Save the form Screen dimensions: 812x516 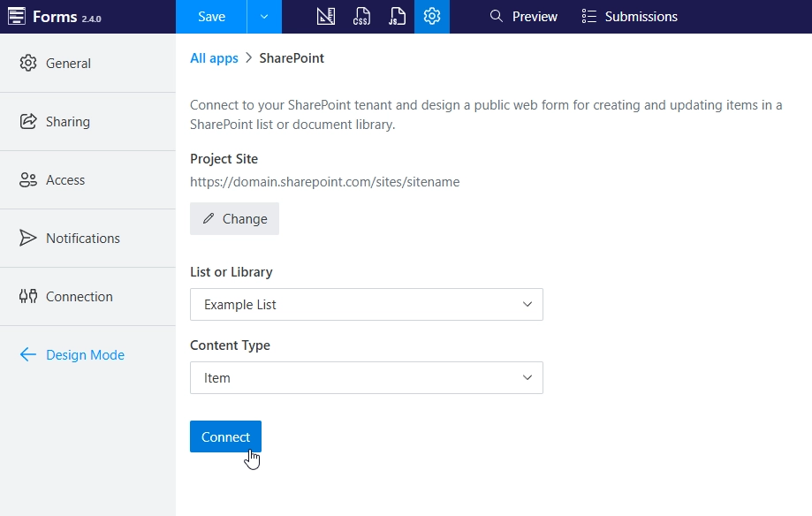click(x=211, y=17)
